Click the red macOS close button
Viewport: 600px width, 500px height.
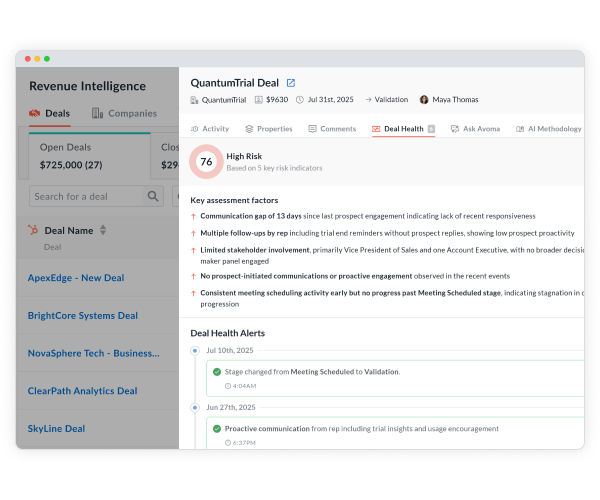28,59
